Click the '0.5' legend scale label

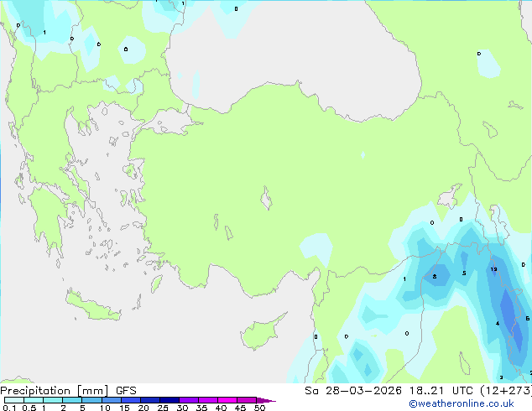pos(29,408)
